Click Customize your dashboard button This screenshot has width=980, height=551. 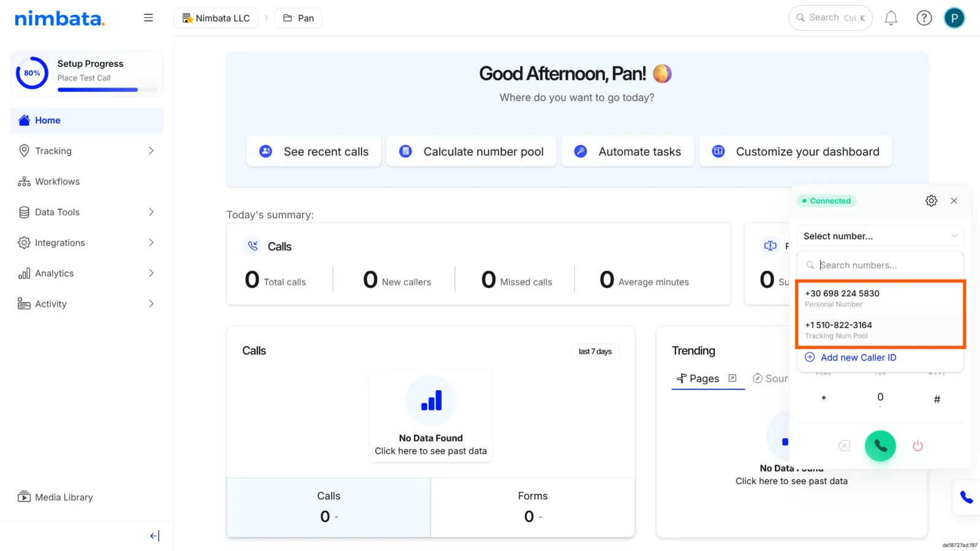point(796,152)
